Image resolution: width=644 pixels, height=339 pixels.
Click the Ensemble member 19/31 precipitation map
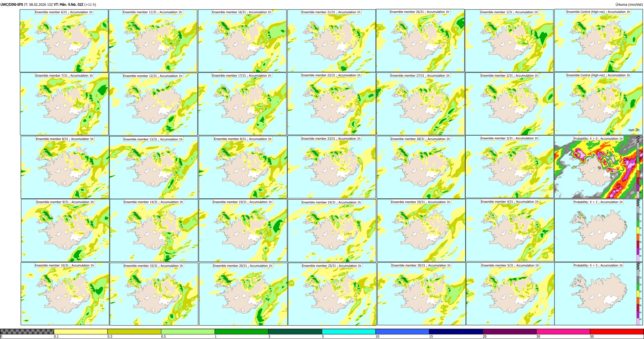coord(243,231)
